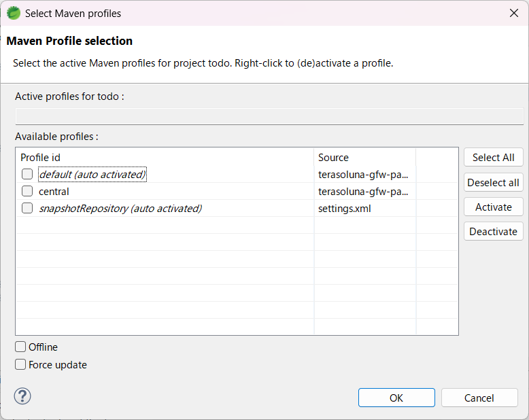The image size is (529, 420).
Task: Select the central profile row name
Action: pyautogui.click(x=54, y=191)
